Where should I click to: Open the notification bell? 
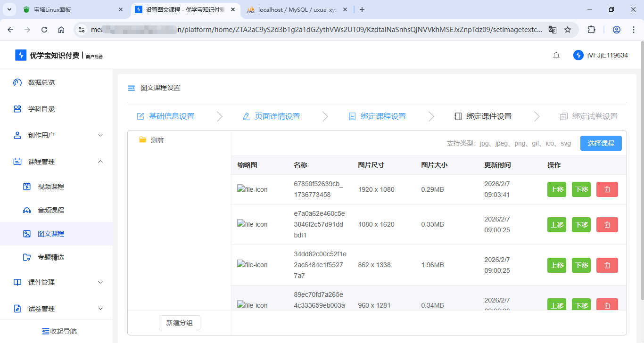point(556,55)
